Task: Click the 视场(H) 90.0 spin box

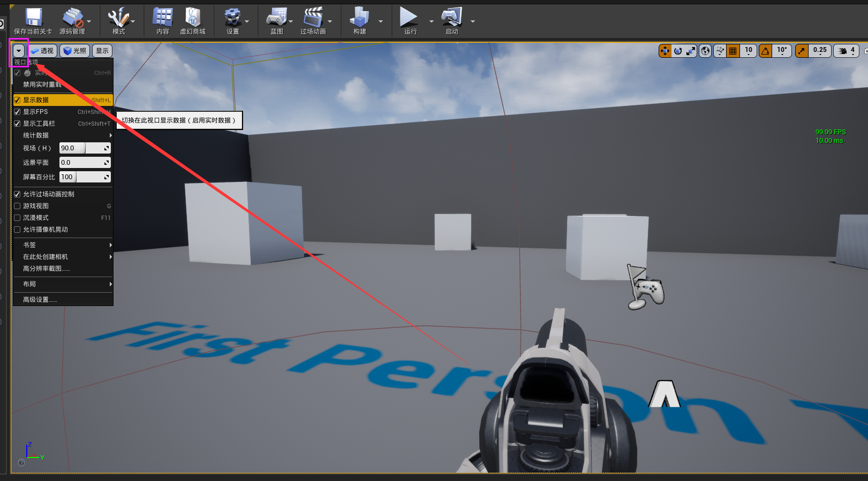Action: click(85, 148)
